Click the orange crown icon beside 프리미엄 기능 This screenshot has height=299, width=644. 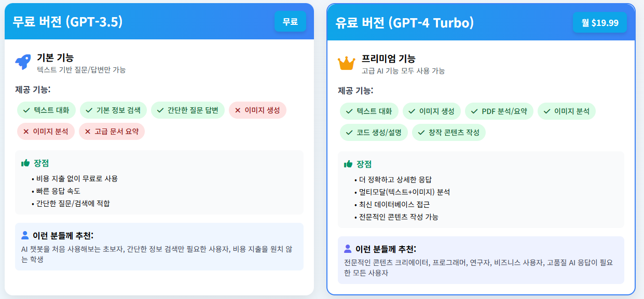point(346,63)
